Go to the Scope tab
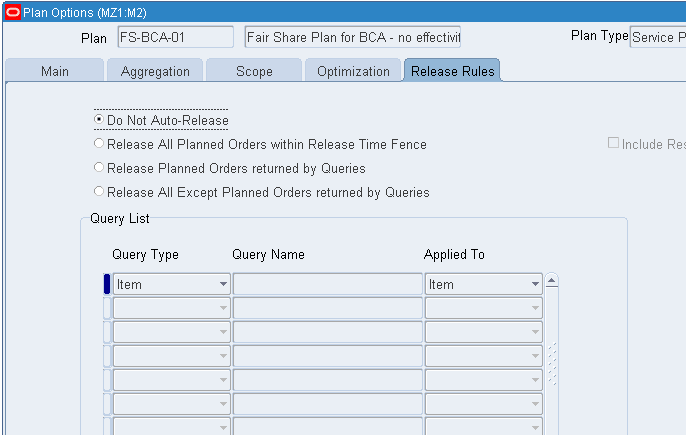This screenshot has width=686, height=435. tap(254, 70)
